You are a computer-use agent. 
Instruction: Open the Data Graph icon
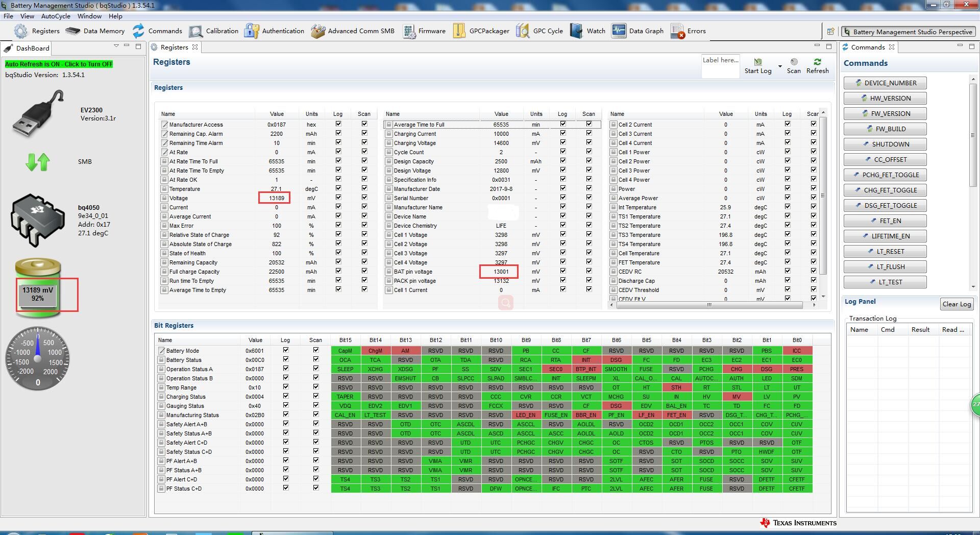619,31
